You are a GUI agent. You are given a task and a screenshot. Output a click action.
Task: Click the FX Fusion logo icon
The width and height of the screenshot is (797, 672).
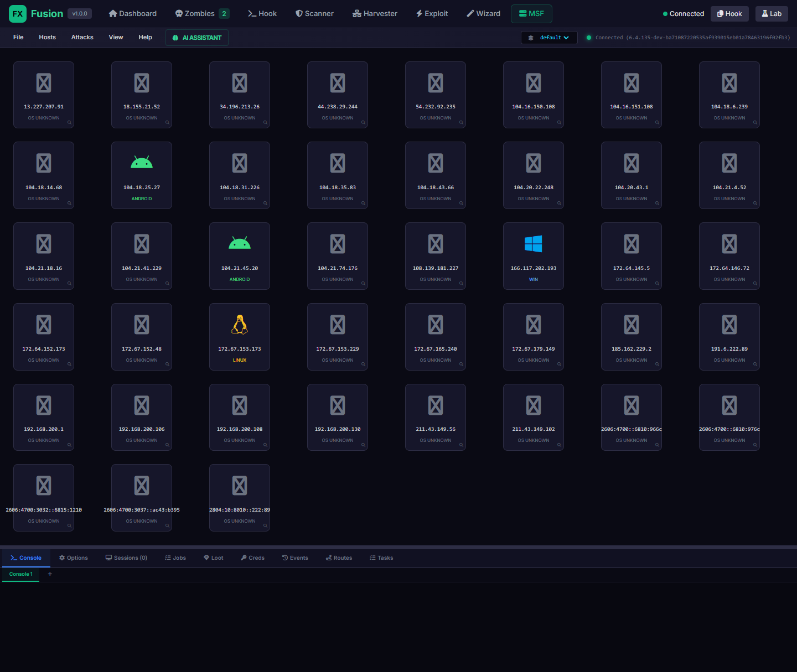[x=18, y=14]
